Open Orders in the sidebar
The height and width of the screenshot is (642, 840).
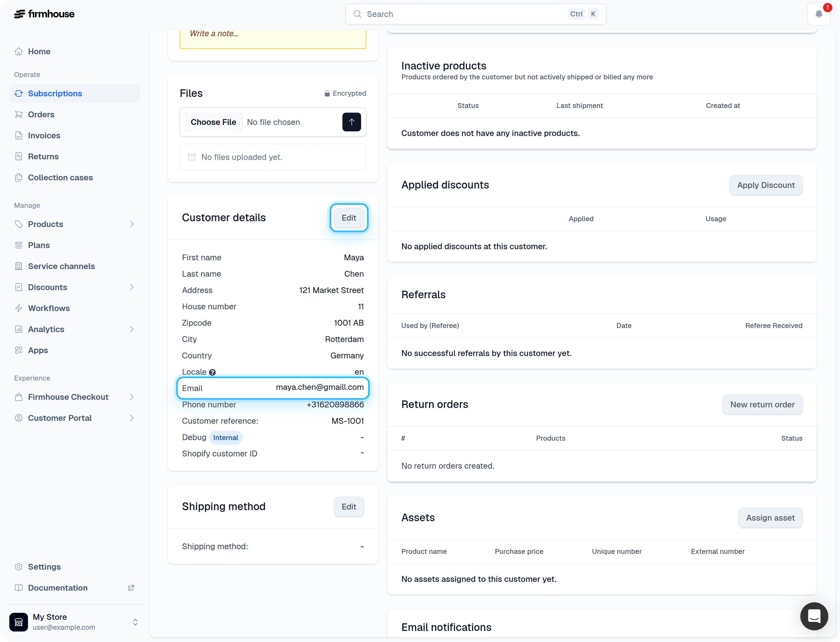[74, 114]
